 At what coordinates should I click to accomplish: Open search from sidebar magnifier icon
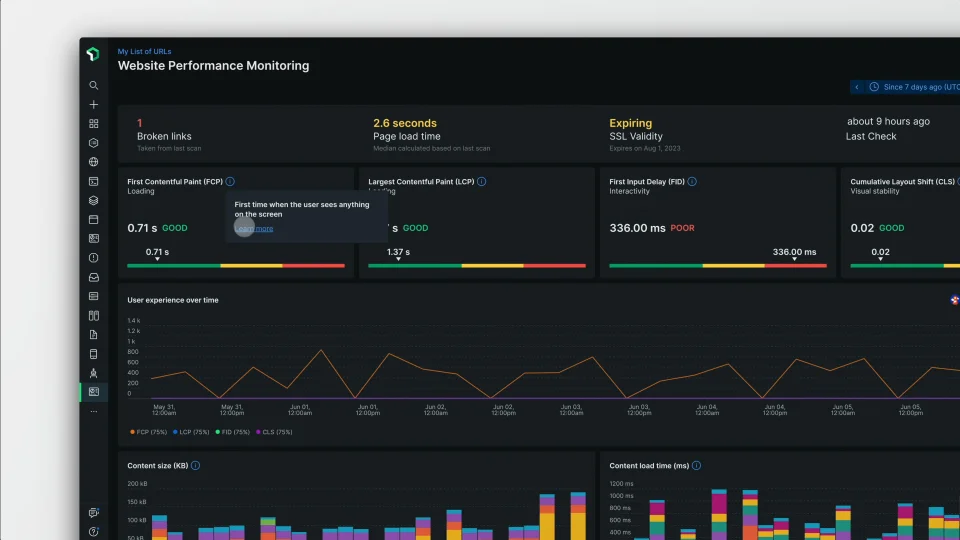(94, 86)
